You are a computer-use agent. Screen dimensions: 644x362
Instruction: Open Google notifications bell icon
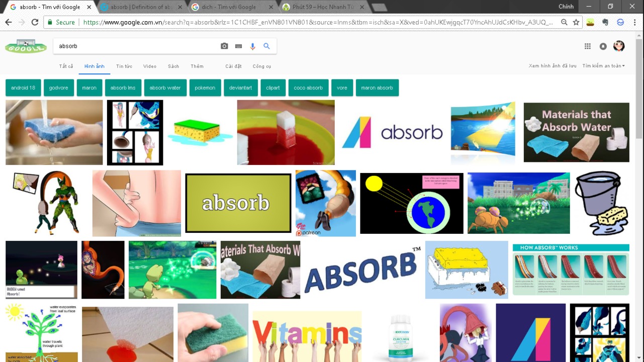click(x=603, y=46)
